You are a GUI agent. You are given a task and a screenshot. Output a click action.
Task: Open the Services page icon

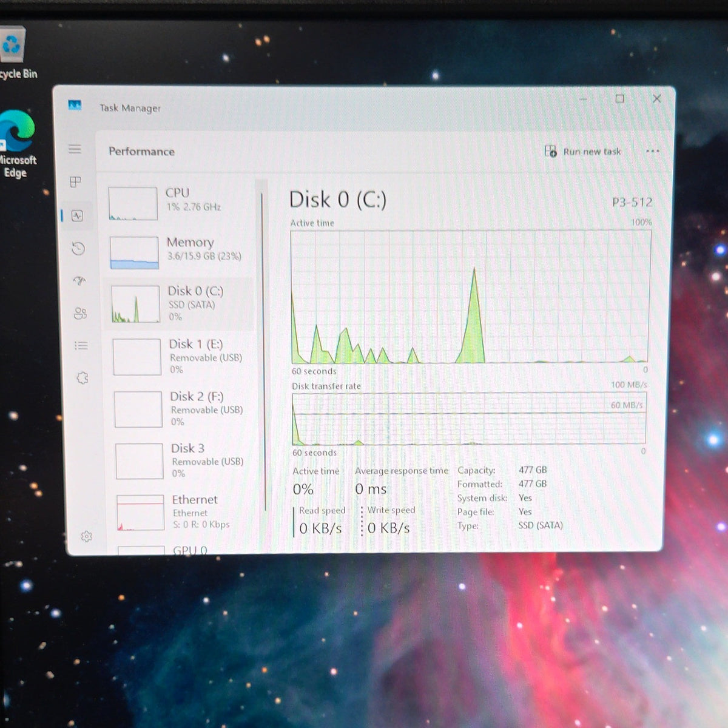pyautogui.click(x=83, y=378)
